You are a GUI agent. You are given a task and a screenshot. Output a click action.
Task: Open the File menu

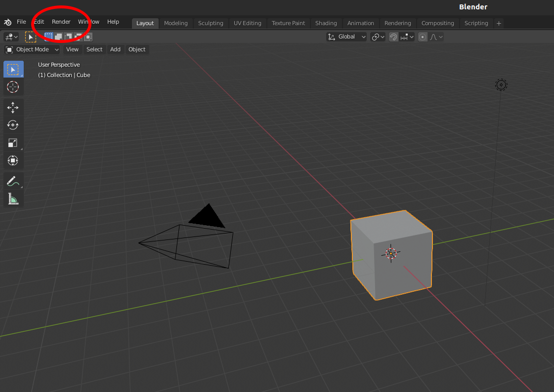click(21, 22)
